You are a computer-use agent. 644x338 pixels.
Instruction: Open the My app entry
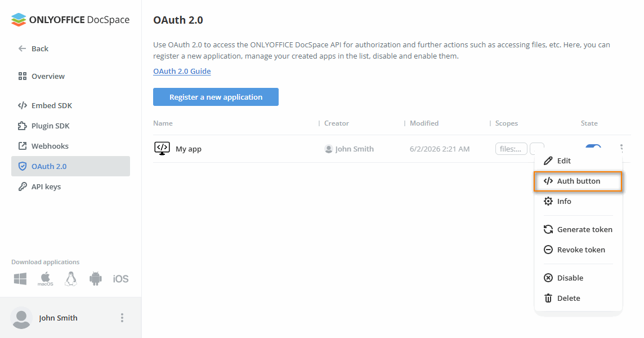[189, 149]
